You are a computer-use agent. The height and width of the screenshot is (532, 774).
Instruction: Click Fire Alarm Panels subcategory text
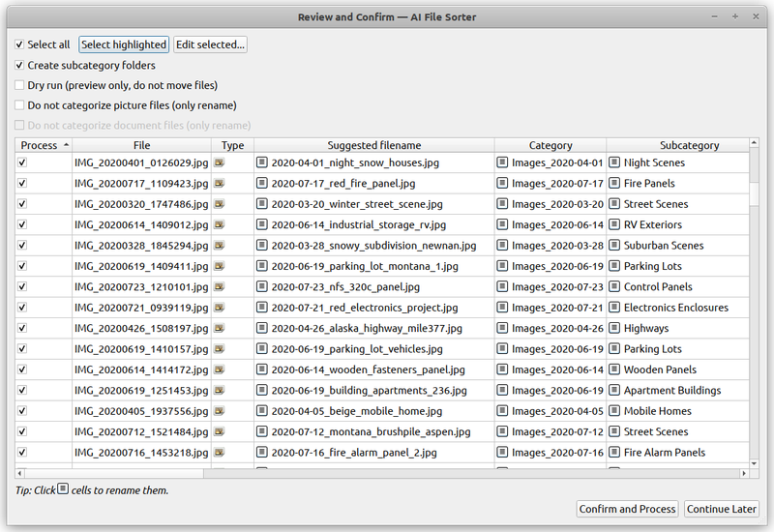665,453
